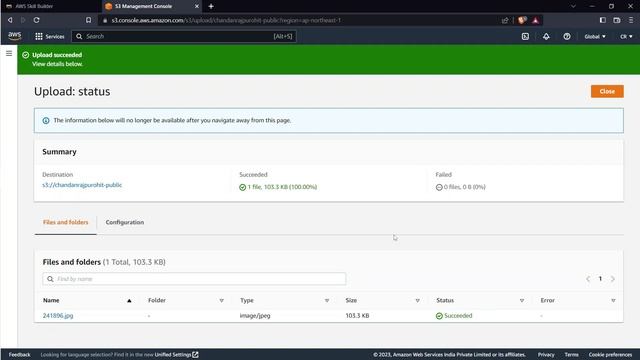Open Brave Rewards triangle icon

point(536,20)
